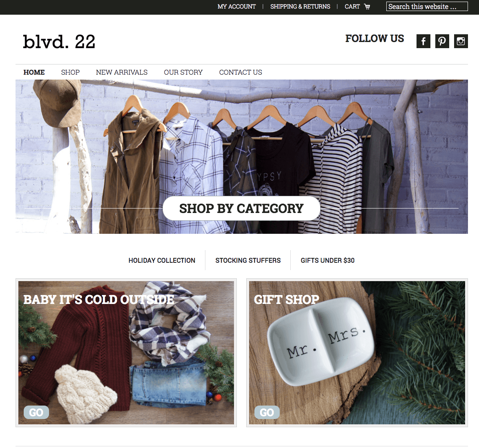Screen dimensions: 479x448
Task: Focus the Search this website field
Action: [427, 7]
